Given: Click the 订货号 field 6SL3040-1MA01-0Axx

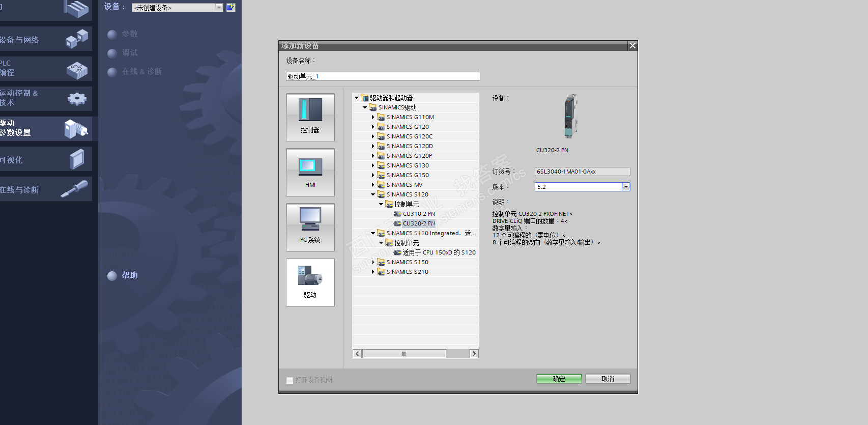Looking at the screenshot, I should (582, 172).
